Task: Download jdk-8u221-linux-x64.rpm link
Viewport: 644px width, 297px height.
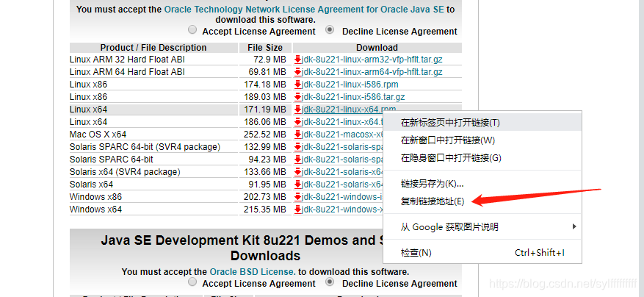Action: coord(349,110)
